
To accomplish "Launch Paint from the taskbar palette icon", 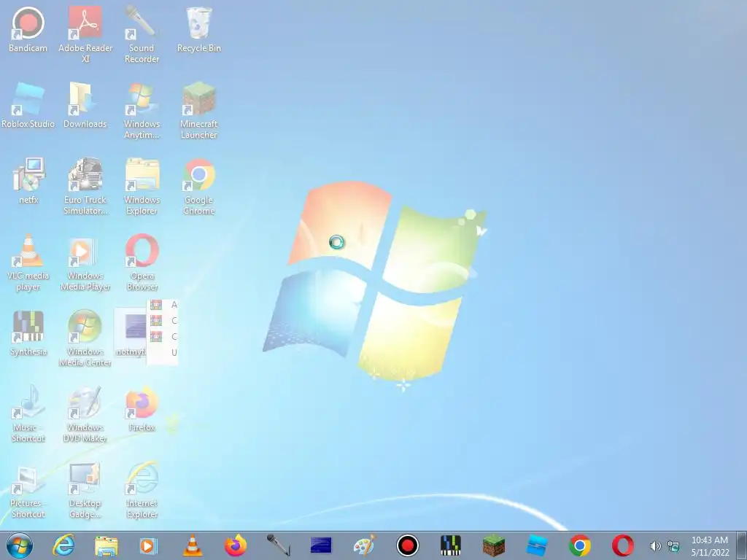I will pyautogui.click(x=365, y=545).
